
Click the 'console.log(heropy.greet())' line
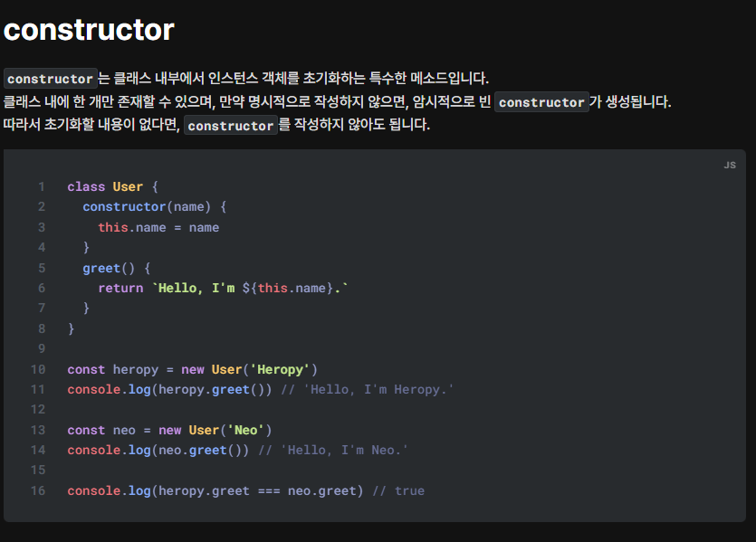(x=261, y=390)
